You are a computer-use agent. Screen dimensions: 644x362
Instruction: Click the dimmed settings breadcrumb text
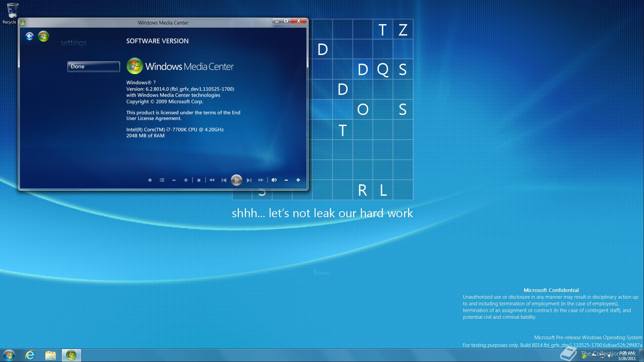tap(73, 43)
